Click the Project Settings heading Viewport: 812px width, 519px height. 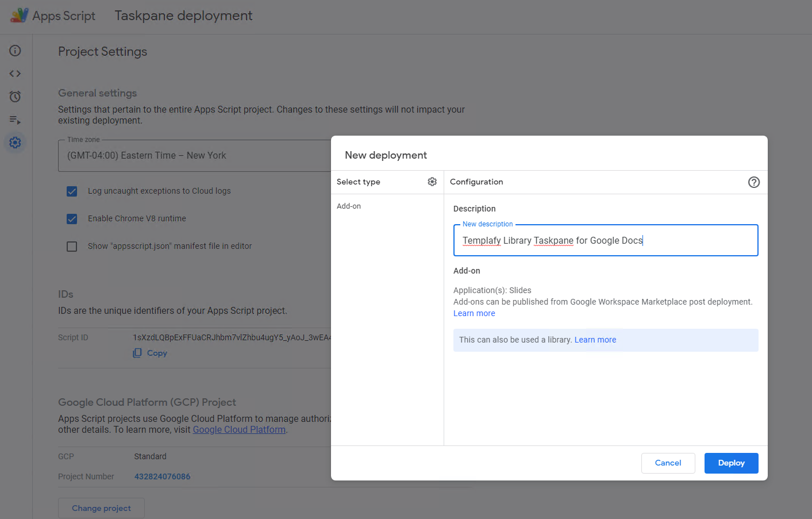[103, 52]
